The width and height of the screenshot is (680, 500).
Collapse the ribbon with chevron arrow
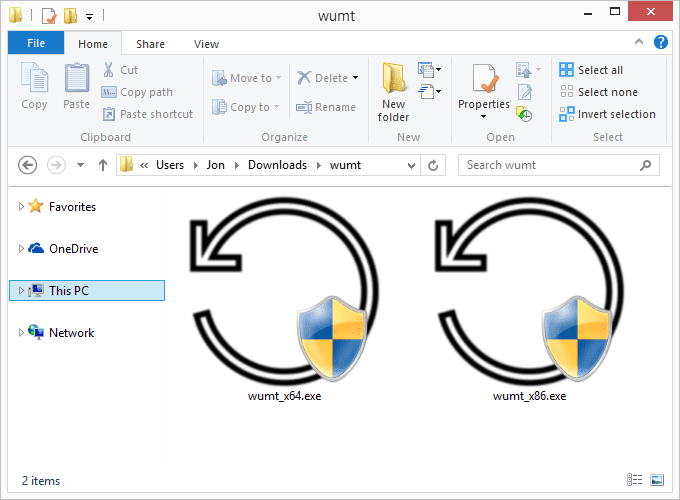(640, 43)
